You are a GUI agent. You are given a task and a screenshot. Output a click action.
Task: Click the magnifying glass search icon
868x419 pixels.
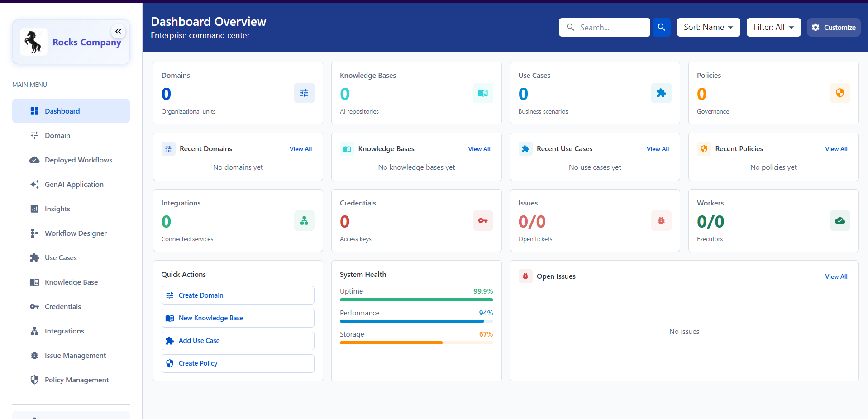coord(661,27)
